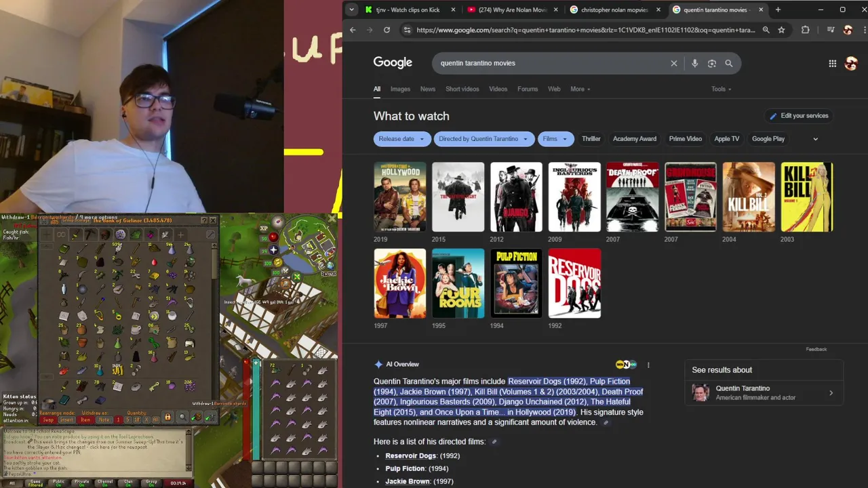Select the Prime Video filter chip
The height and width of the screenshot is (488, 868).
click(x=685, y=139)
